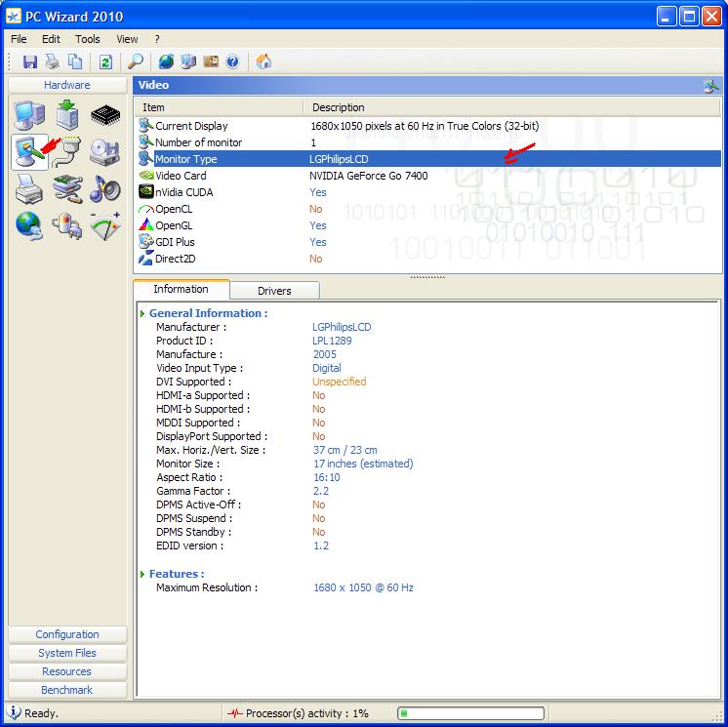Click the Print toolbar icon

coord(53,61)
